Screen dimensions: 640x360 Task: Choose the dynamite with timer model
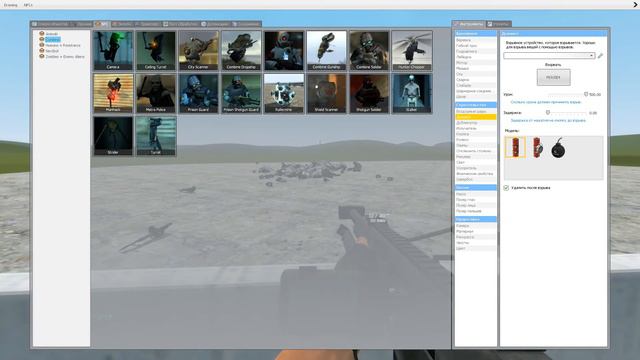(538, 147)
